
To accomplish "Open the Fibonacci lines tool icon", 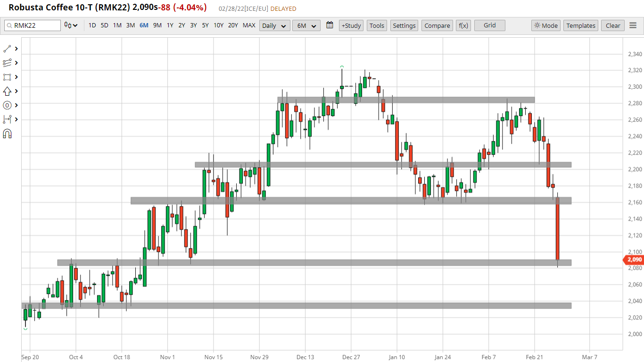I will click(7, 63).
